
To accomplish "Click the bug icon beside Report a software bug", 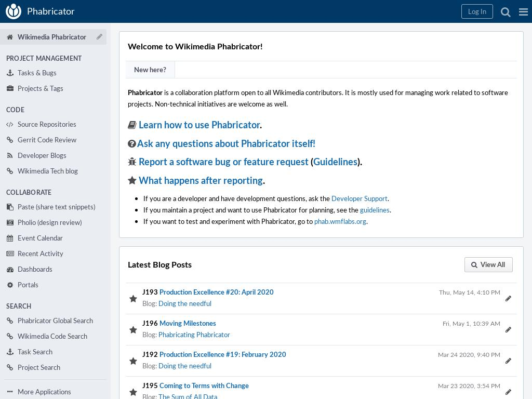I will click(132, 162).
